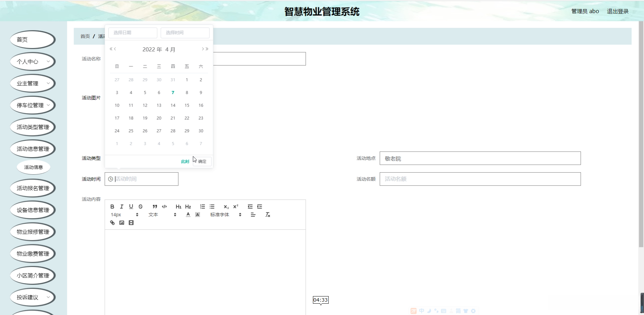Clear text formatting in the editor
Viewport: 644px width, 315px height.
click(268, 215)
